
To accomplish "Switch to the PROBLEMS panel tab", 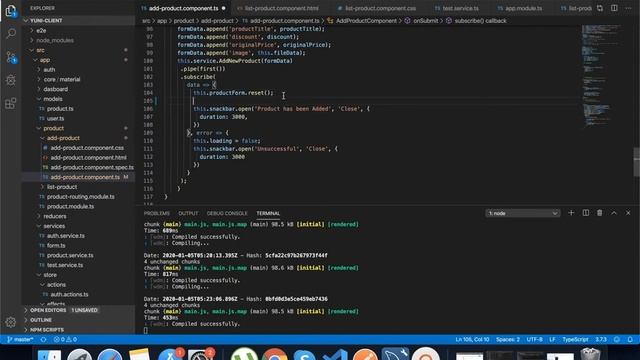I will tap(157, 213).
